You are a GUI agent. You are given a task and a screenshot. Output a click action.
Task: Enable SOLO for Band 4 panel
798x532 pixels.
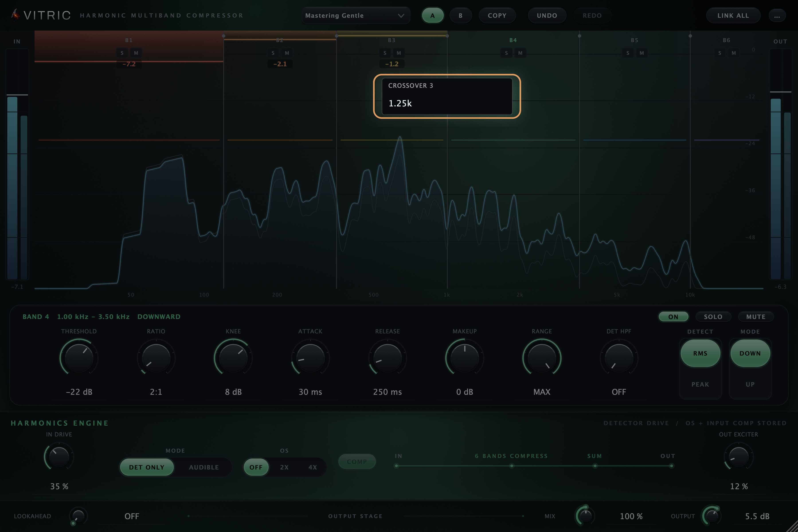[713, 317]
